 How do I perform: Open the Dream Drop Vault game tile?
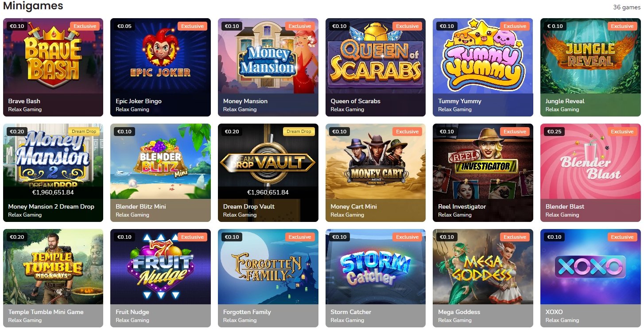268,173
